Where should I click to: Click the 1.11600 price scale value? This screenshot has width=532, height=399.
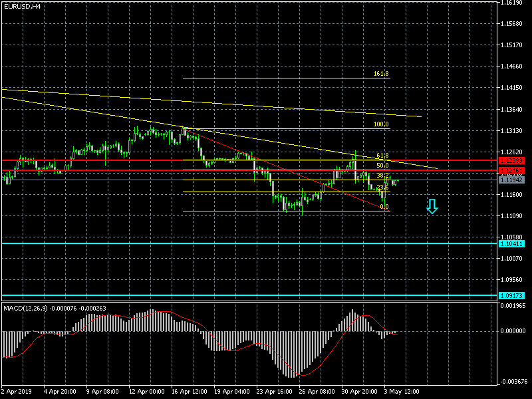(511, 194)
